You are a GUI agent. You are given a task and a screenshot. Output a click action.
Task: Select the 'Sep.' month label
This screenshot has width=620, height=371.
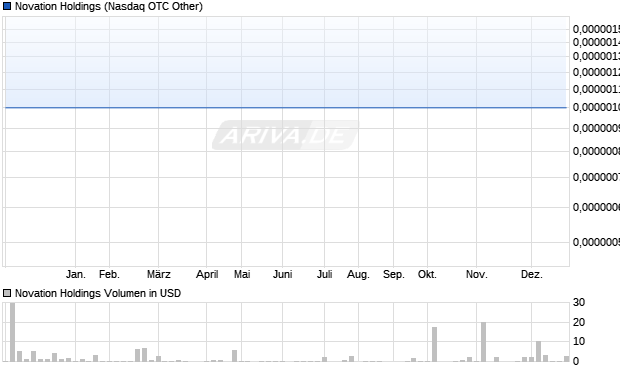(x=394, y=274)
